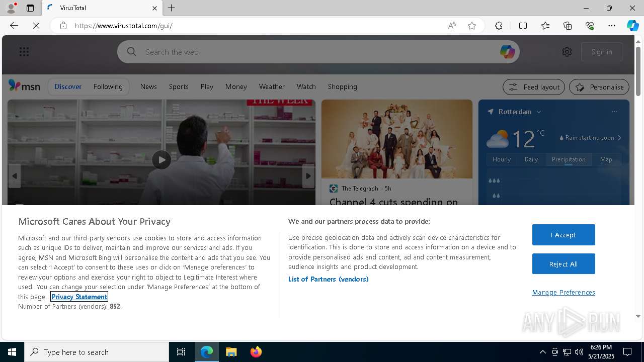644x362 pixels.
Task: Open the News menu item
Action: (x=148, y=86)
